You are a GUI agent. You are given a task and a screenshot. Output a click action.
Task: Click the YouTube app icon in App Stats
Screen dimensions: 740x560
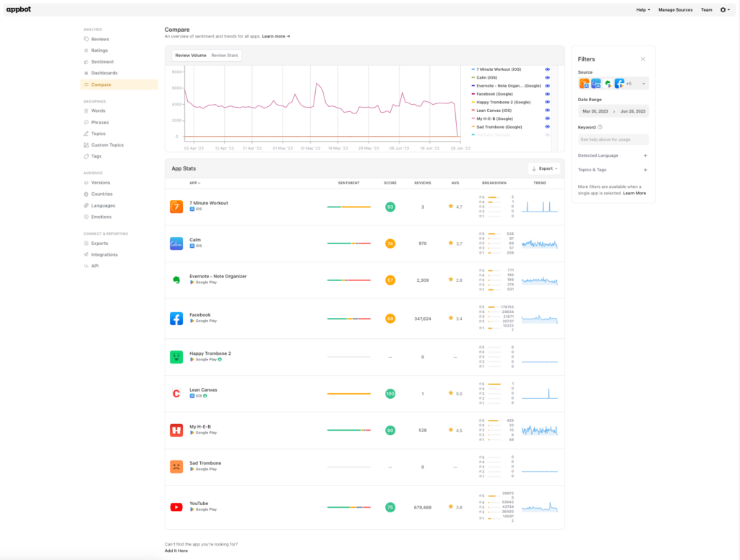(176, 507)
